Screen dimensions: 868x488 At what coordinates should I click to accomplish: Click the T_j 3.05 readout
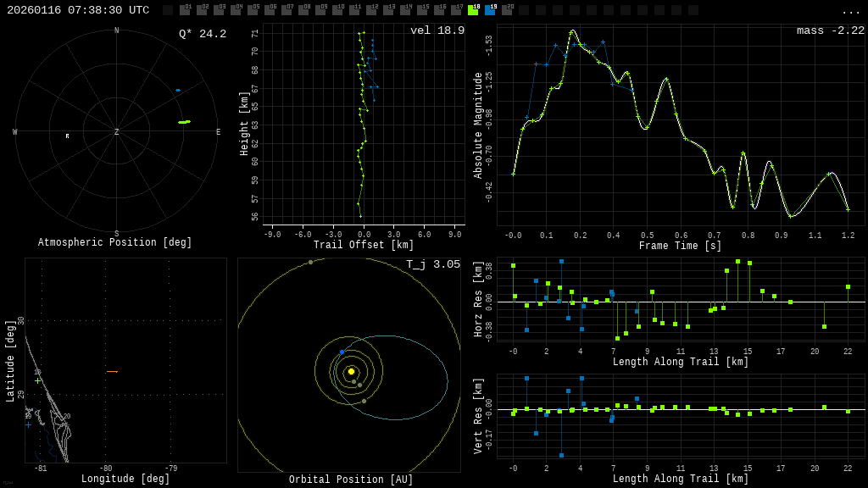click(x=432, y=264)
